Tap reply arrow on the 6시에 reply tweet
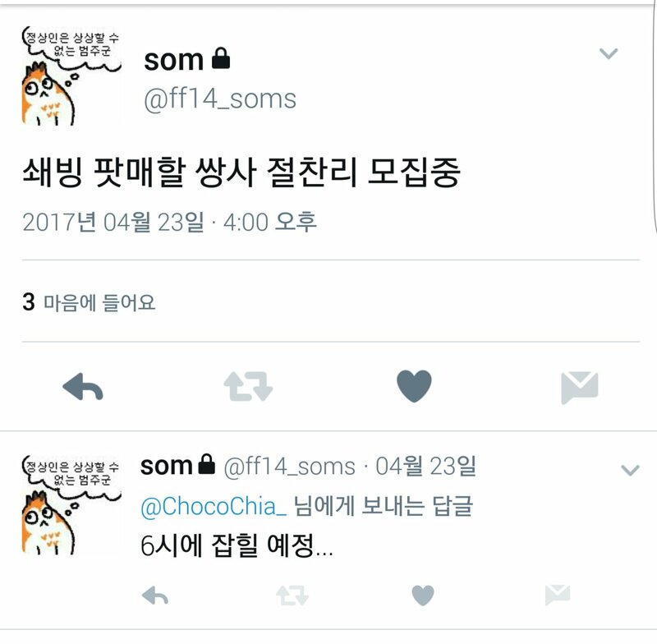Viewport: 657px width, 644px height. (x=155, y=596)
